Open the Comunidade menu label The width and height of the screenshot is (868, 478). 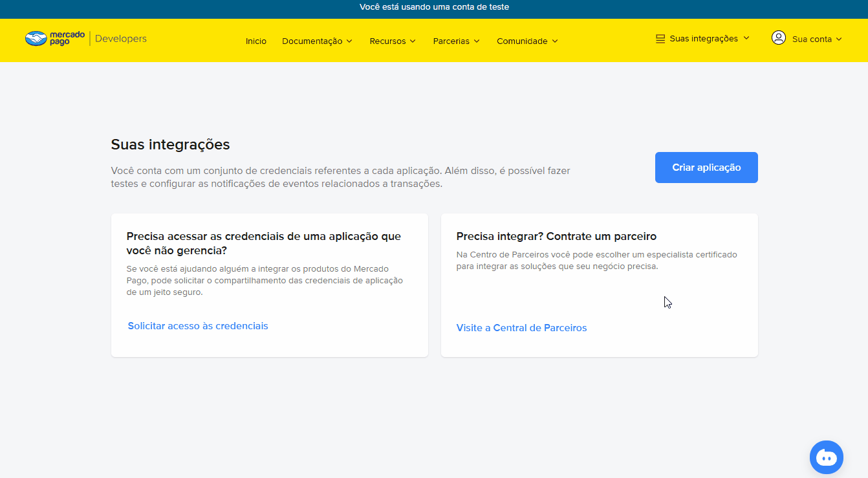click(x=522, y=41)
